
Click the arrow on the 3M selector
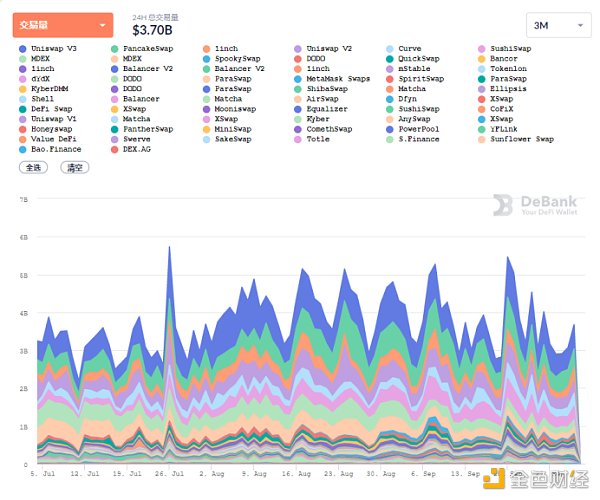[579, 25]
